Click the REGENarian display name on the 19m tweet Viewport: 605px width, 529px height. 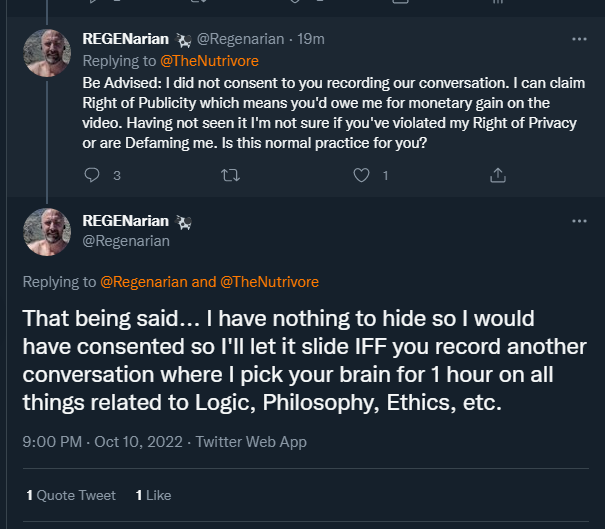127,39
